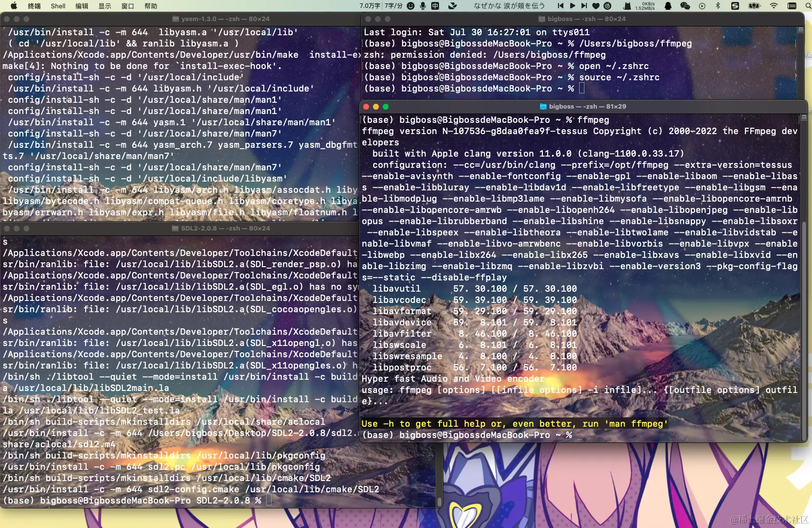Click the 'Hyper fast Audio and Video encoder' line
The width and height of the screenshot is (812, 528).
[x=453, y=379]
